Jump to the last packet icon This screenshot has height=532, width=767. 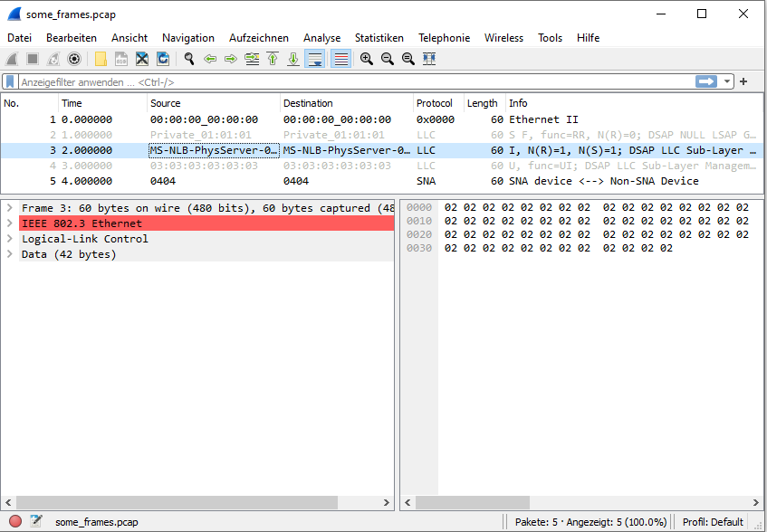tap(293, 59)
